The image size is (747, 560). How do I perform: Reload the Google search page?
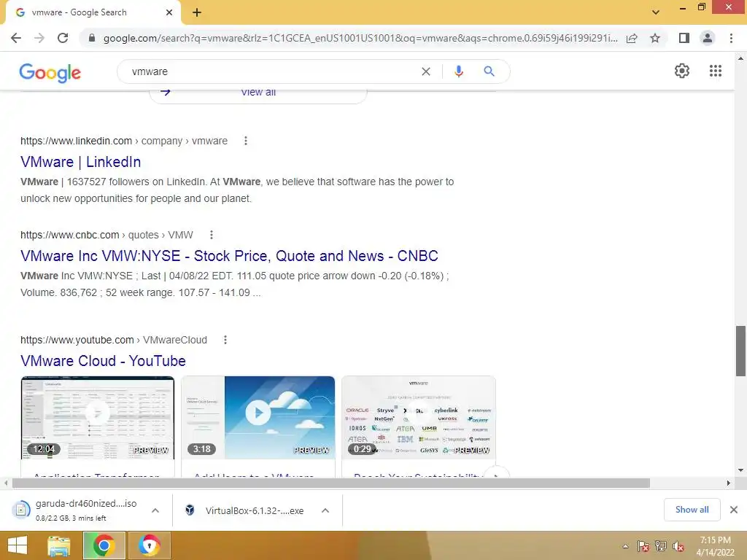63,38
